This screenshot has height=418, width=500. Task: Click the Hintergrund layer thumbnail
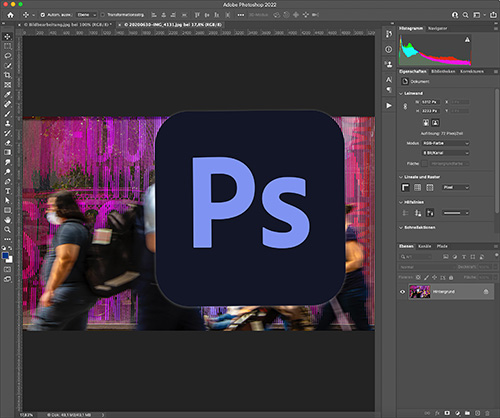coord(420,292)
